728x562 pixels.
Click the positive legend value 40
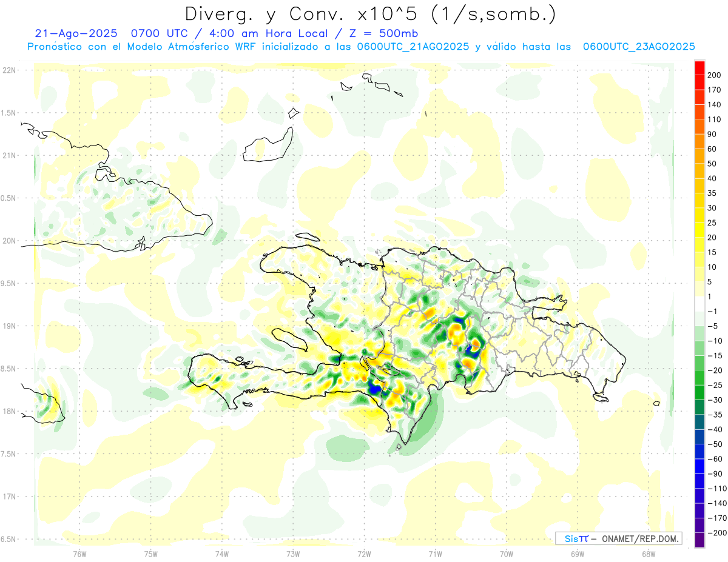[712, 178]
